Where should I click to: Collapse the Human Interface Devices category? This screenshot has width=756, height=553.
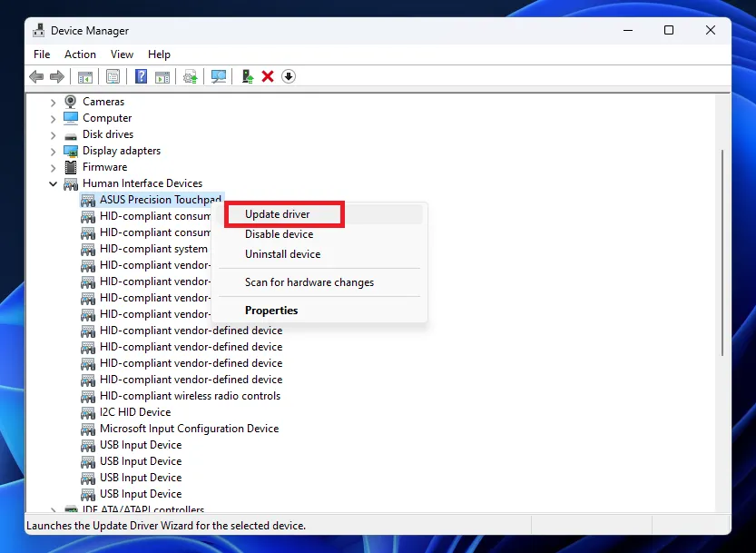(x=53, y=183)
